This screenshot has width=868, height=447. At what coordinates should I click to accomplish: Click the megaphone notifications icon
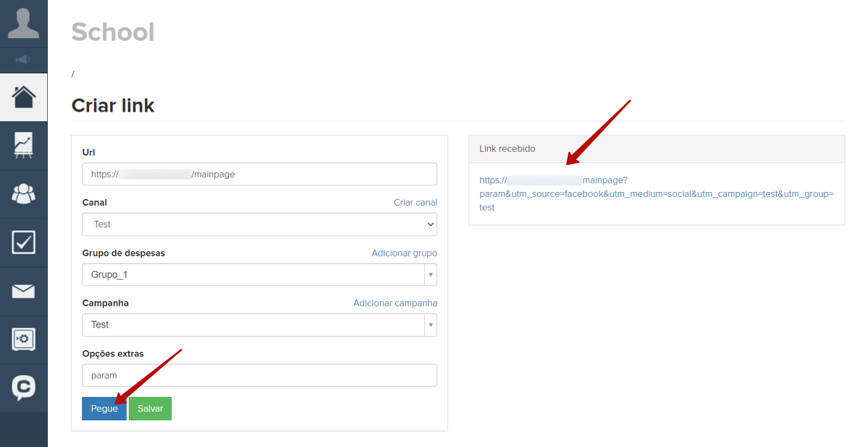click(x=23, y=59)
